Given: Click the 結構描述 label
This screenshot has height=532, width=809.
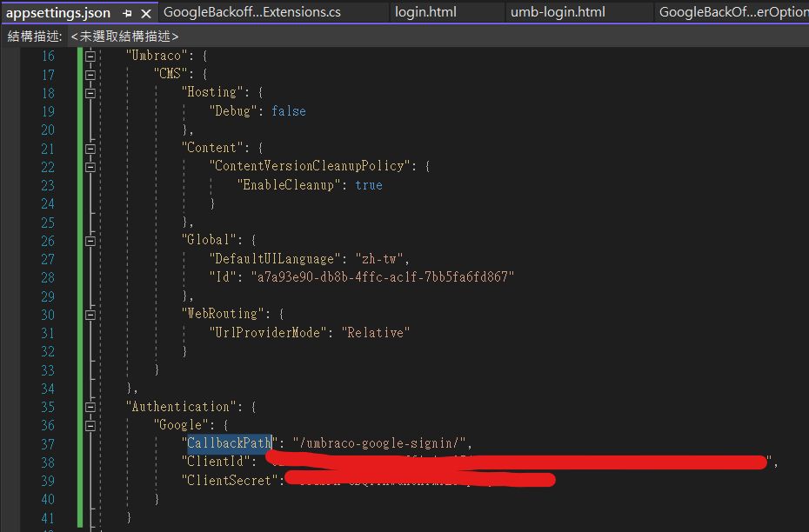Looking at the screenshot, I should coord(34,37).
